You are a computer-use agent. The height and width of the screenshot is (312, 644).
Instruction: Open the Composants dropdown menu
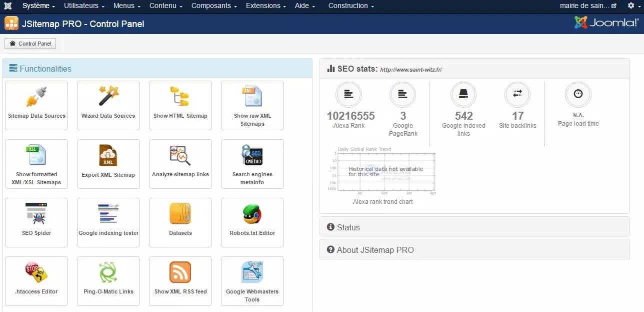[214, 6]
